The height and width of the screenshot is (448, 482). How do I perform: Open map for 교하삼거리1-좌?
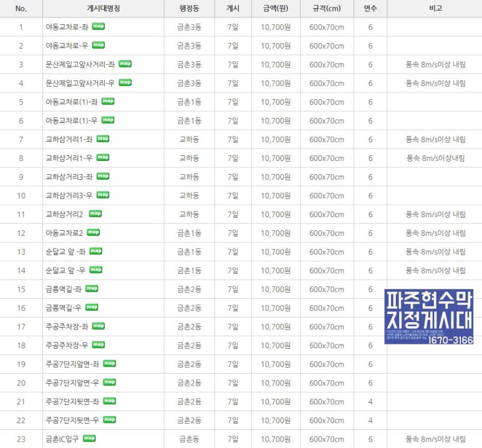103,139
